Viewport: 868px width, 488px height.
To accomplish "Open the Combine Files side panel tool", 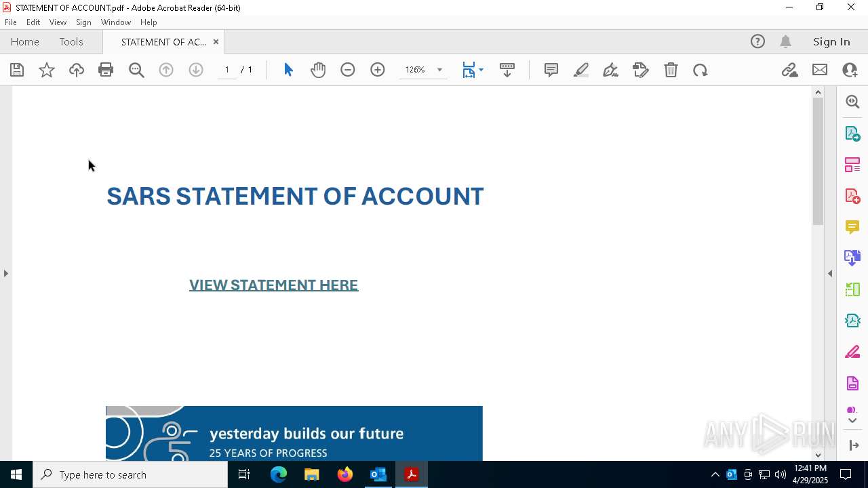I will 852,258.
